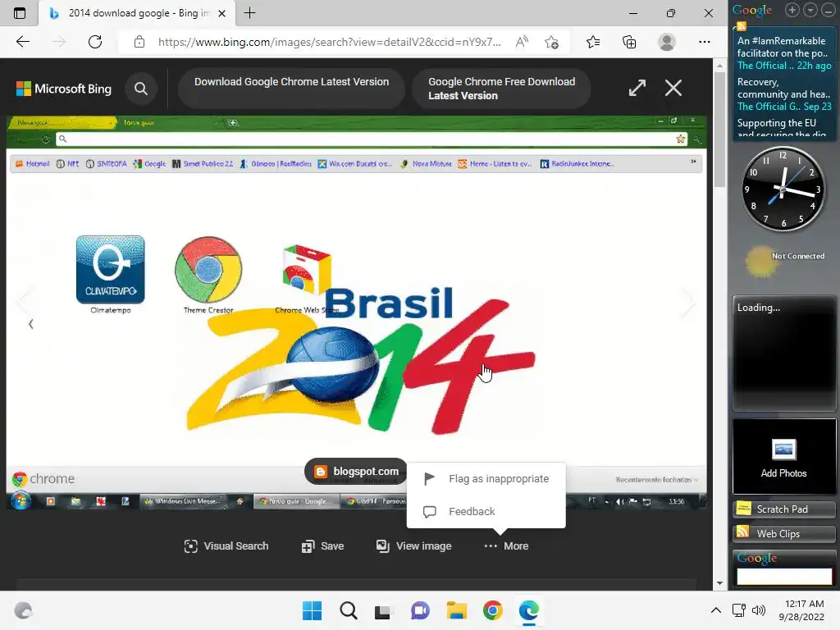Select 'Download Google Chrome Latest Version' suggestion
The width and height of the screenshot is (840, 630).
pos(291,88)
